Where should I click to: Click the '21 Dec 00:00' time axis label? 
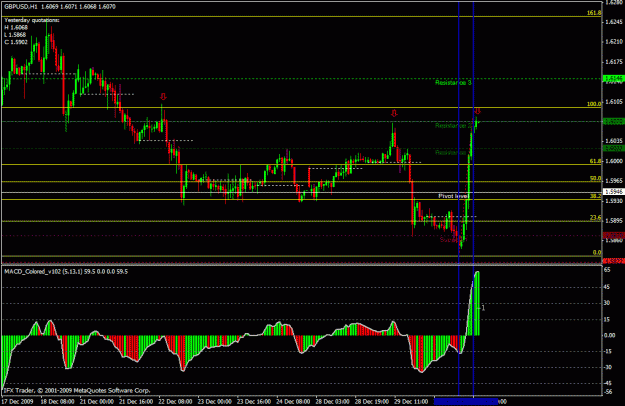(97, 402)
